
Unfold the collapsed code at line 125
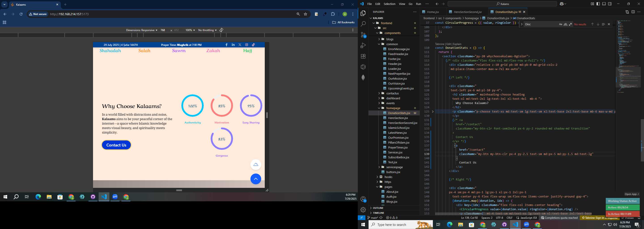(433, 112)
